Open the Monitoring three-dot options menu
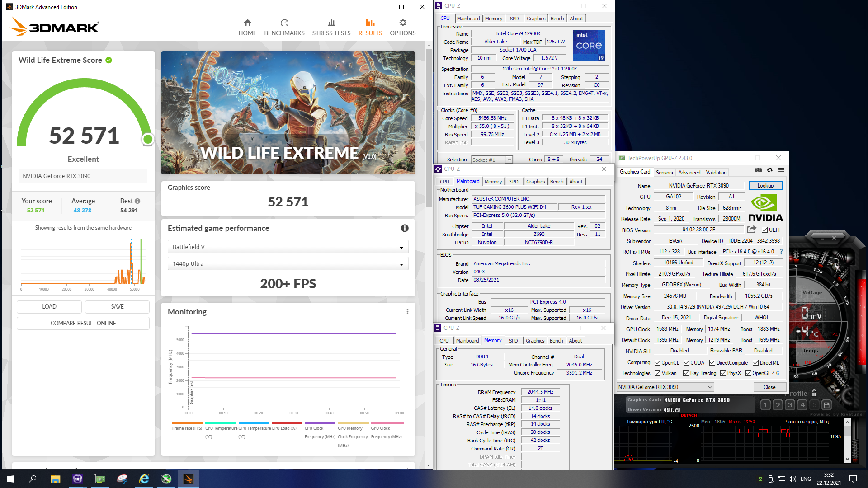Viewport: 868px width, 488px height. click(407, 312)
